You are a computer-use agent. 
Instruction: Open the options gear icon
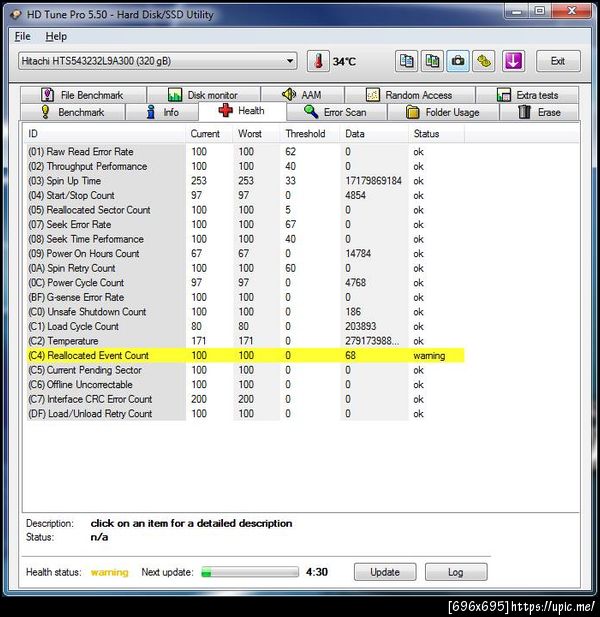(x=484, y=61)
